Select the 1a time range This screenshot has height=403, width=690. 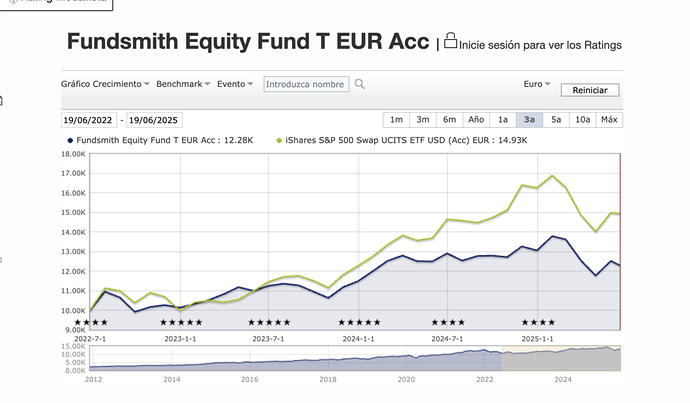click(503, 120)
